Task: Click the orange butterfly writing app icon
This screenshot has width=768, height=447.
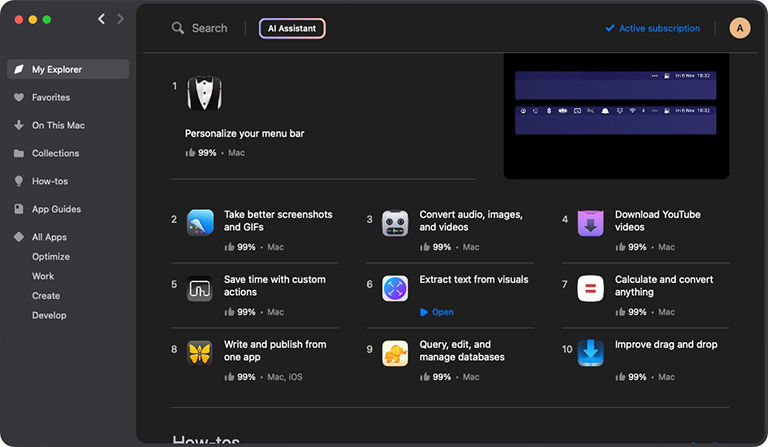Action: 200,353
